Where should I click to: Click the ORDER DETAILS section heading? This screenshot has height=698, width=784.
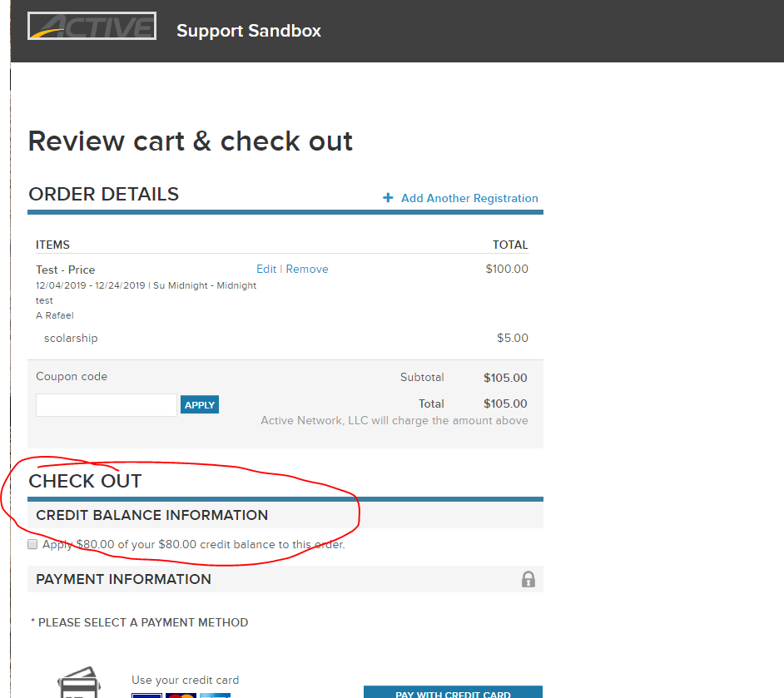click(x=103, y=194)
